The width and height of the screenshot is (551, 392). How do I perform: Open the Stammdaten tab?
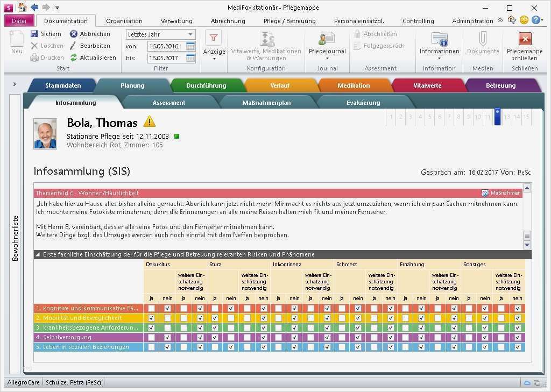click(x=63, y=85)
